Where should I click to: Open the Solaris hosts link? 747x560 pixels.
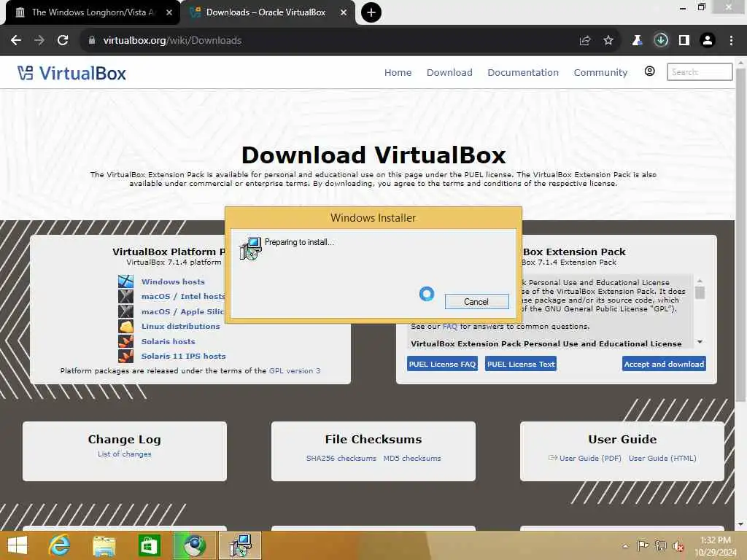point(169,341)
